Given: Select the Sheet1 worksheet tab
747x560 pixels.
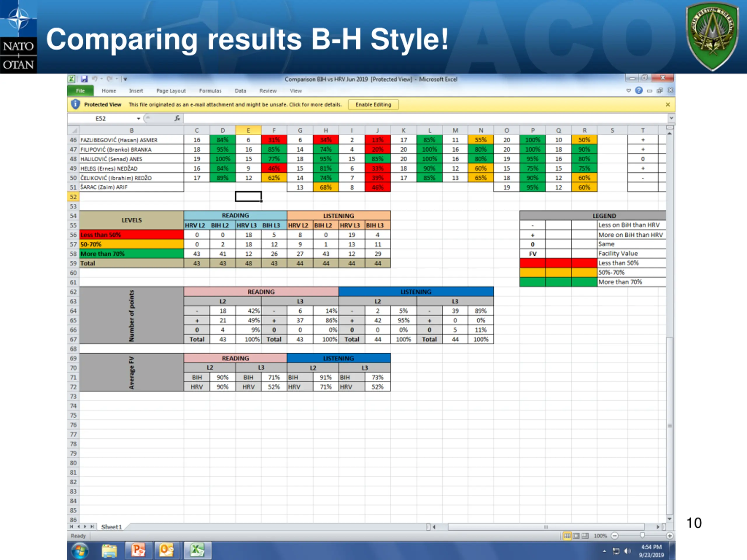Looking at the screenshot, I should tap(111, 527).
